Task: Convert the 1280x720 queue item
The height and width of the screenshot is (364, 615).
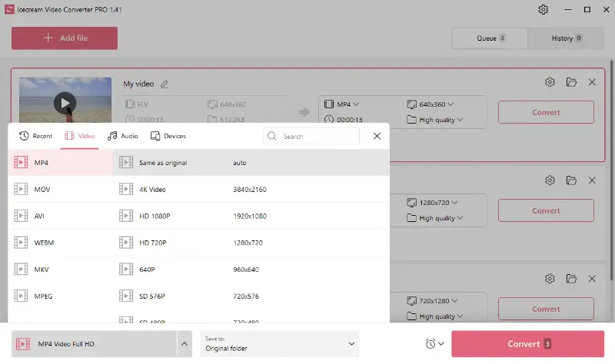Action: point(546,211)
